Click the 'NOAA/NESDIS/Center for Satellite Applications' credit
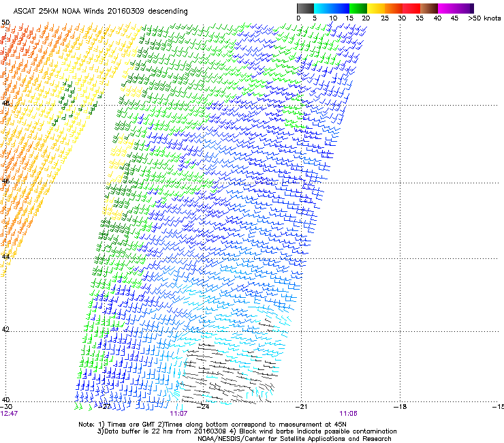 point(272,438)
